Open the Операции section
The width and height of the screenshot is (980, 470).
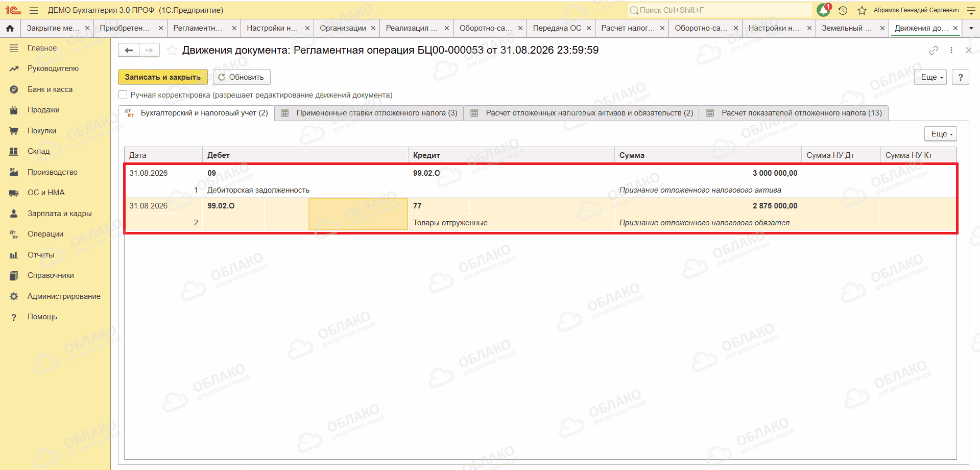[45, 234]
